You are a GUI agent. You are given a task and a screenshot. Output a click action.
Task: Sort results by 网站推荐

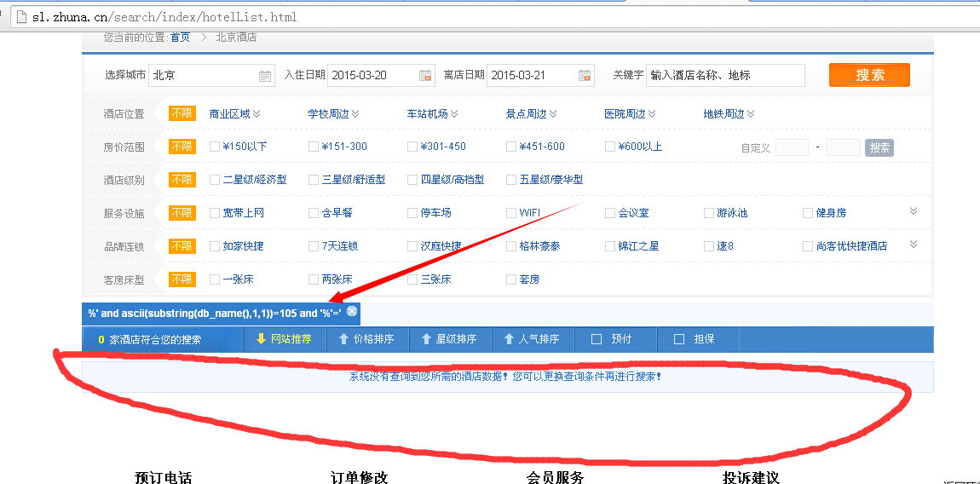[285, 339]
